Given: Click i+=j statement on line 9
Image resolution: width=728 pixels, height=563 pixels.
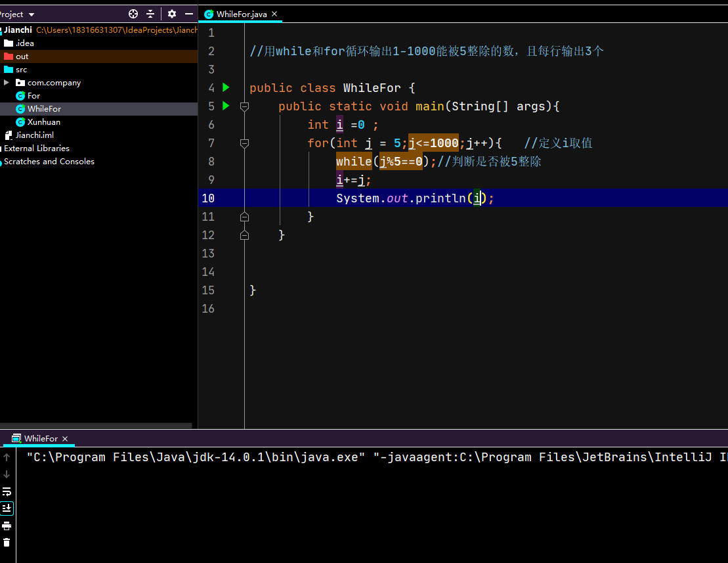Looking at the screenshot, I should [x=353, y=180].
